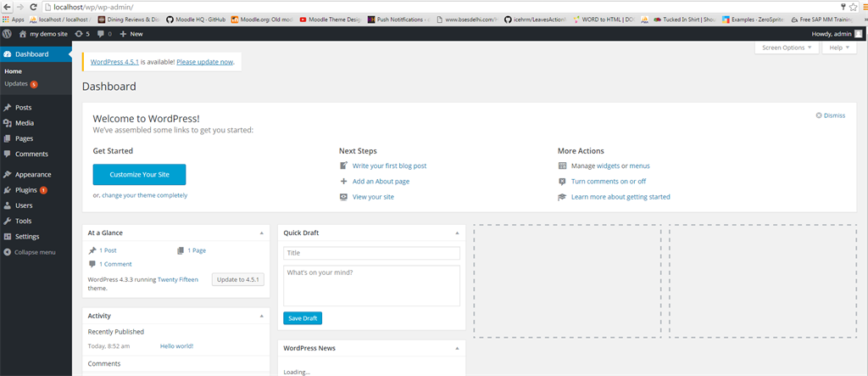
Task: Click the What's on your mind textarea
Action: point(371,285)
